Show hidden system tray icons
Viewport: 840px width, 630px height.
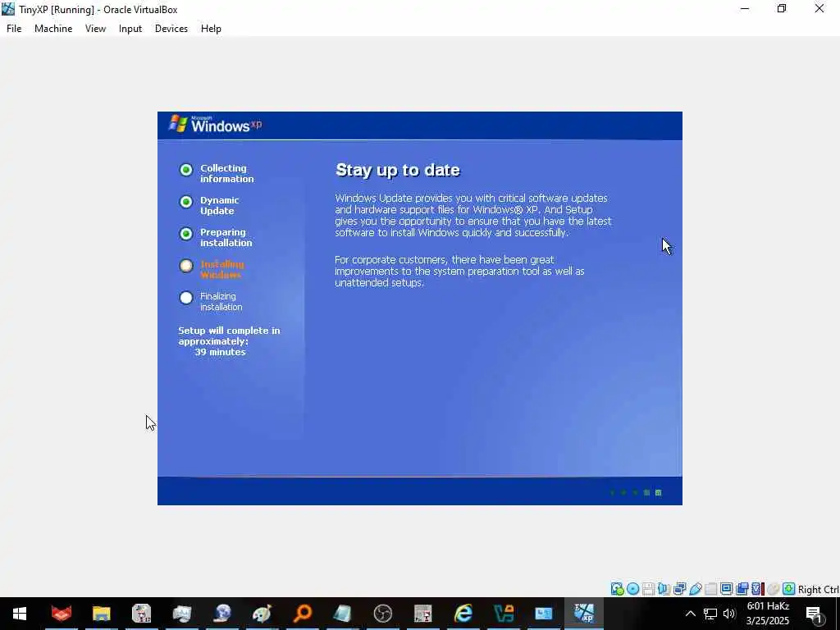pos(691,614)
